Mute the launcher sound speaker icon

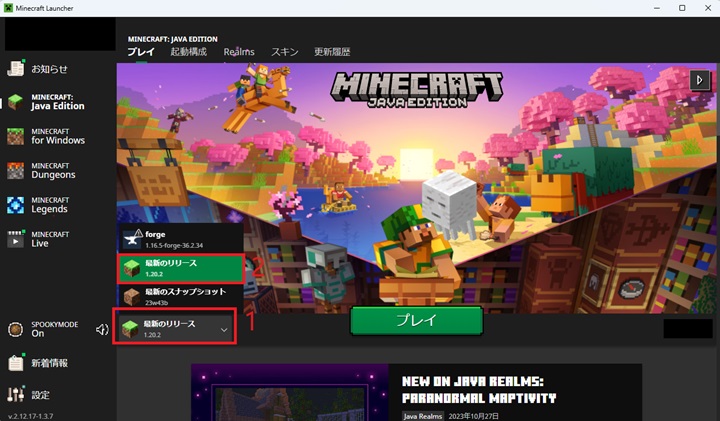(102, 329)
